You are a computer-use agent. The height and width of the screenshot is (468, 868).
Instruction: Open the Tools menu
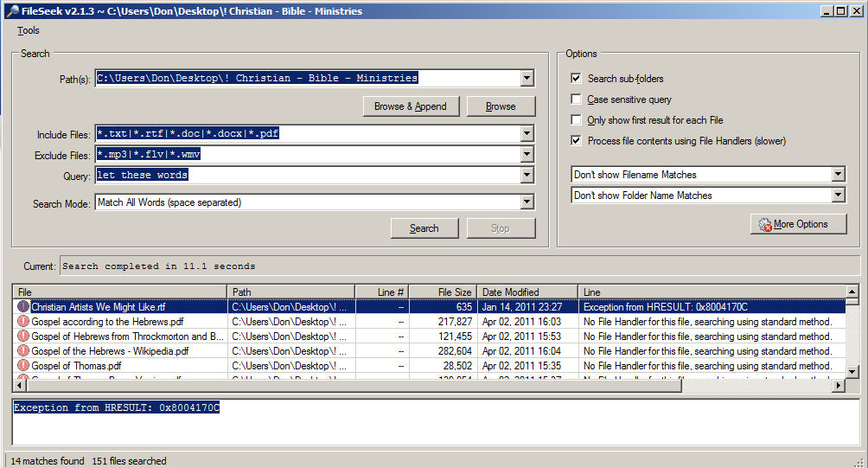[x=29, y=30]
